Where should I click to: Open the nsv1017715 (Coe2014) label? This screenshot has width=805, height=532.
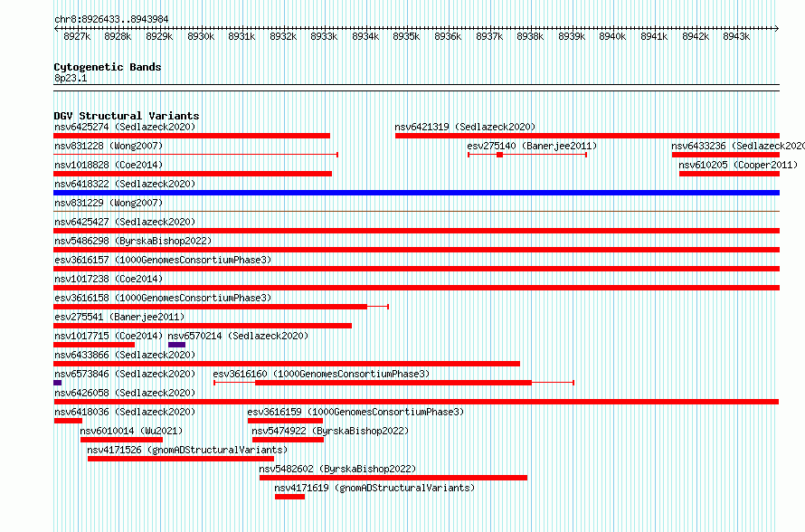109,336
